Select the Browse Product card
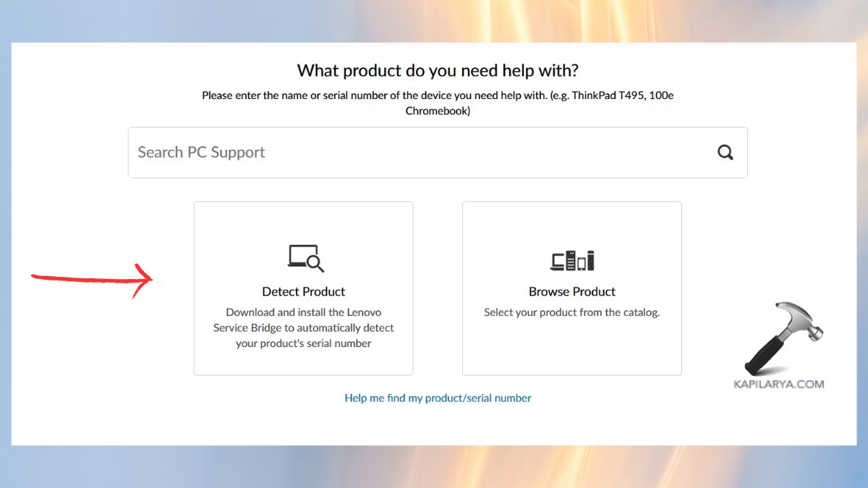The image size is (868, 488). [571, 288]
